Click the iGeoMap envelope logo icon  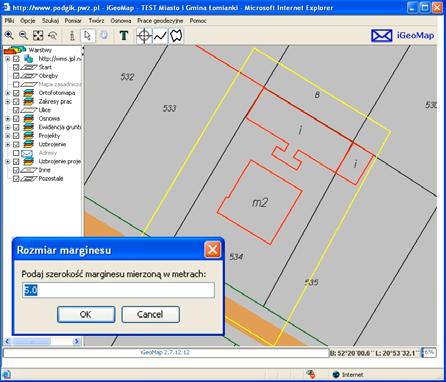pos(381,36)
